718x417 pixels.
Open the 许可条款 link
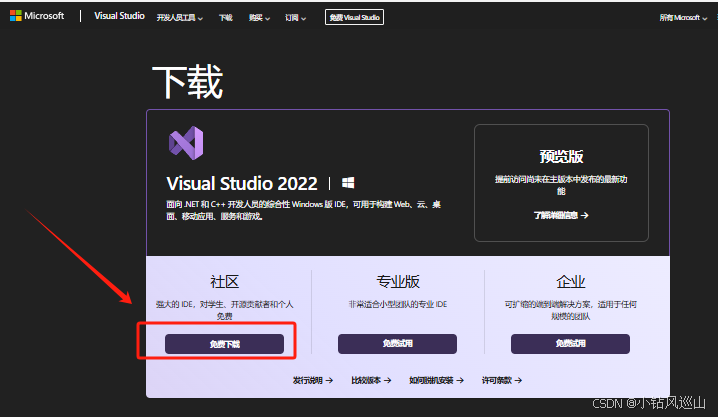pos(502,380)
